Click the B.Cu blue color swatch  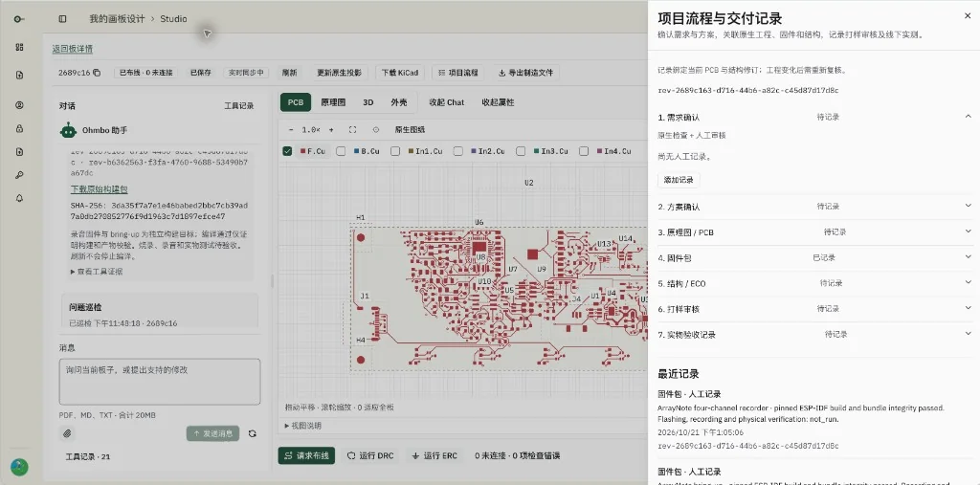tap(356, 151)
